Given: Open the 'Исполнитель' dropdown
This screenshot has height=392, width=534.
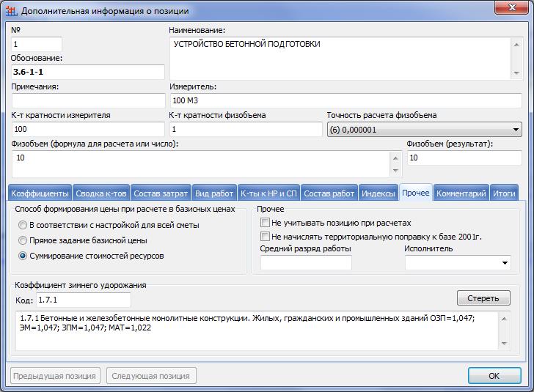Looking at the screenshot, I should coord(458,263).
